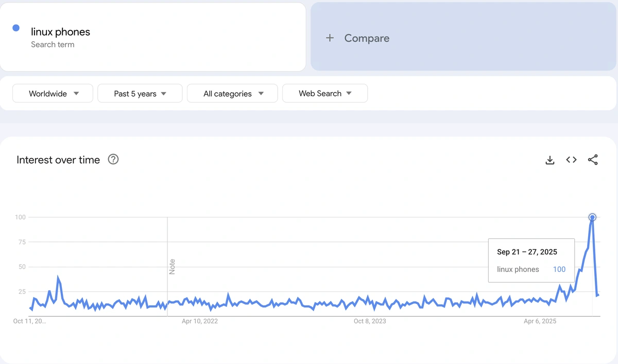Switch search type using the Web Search selector
Screen dimensions: 618x364
point(324,93)
